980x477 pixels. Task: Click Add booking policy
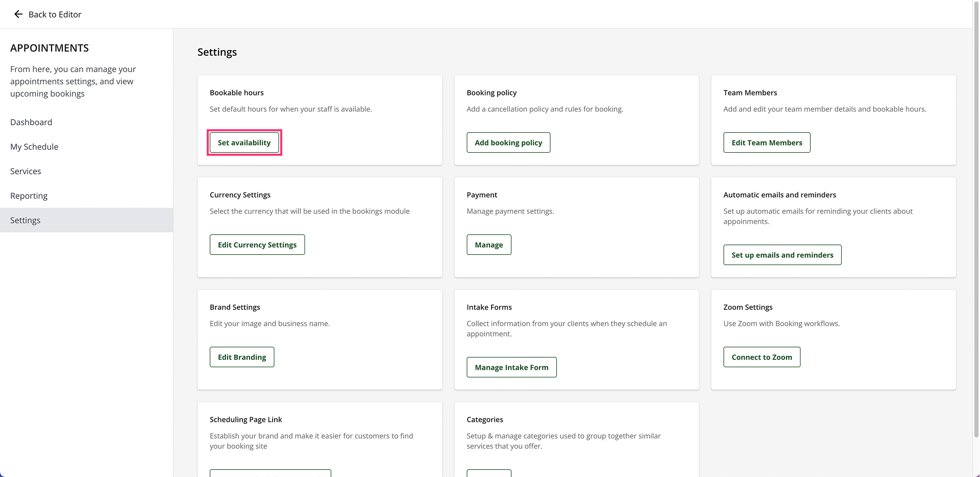click(508, 142)
